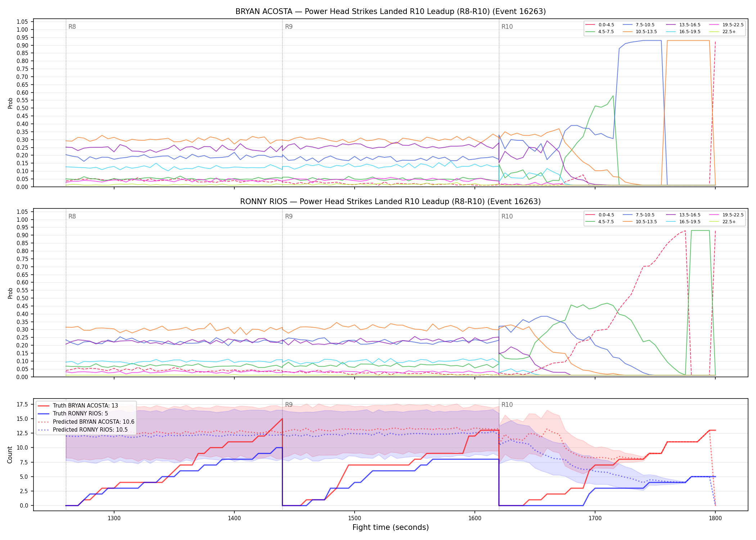Pick the 13.5-16.5 legend label in Ronny Rios chart
The image size is (756, 540).
coord(690,215)
